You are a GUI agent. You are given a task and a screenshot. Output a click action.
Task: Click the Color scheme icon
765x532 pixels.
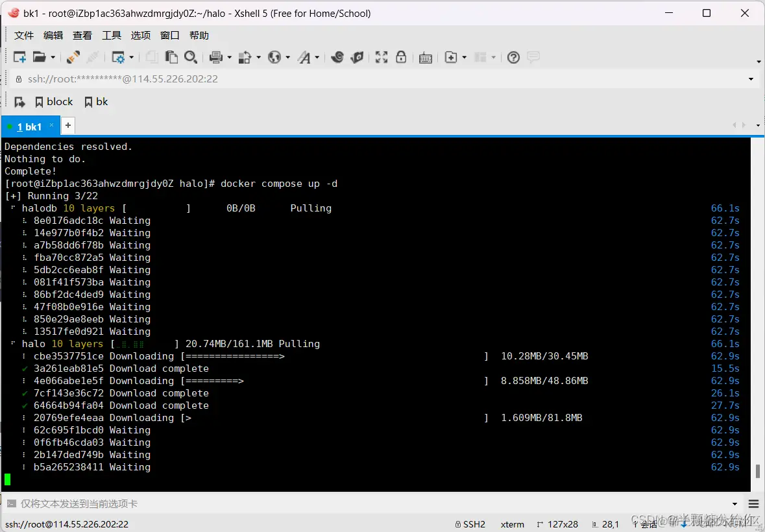pyautogui.click(x=245, y=57)
